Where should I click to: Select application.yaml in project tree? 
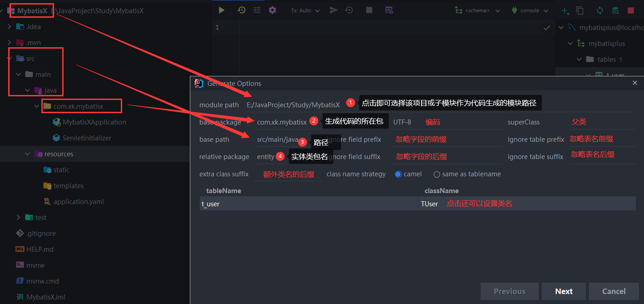(x=79, y=201)
